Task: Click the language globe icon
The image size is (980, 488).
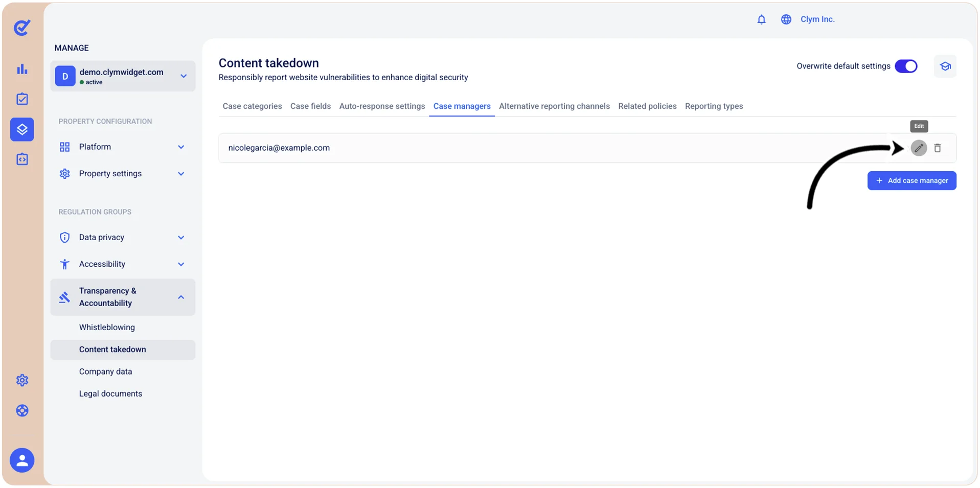Action: point(786,19)
